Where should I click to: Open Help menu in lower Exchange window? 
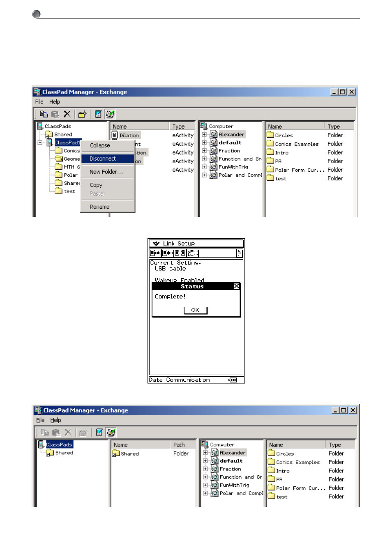point(56,420)
